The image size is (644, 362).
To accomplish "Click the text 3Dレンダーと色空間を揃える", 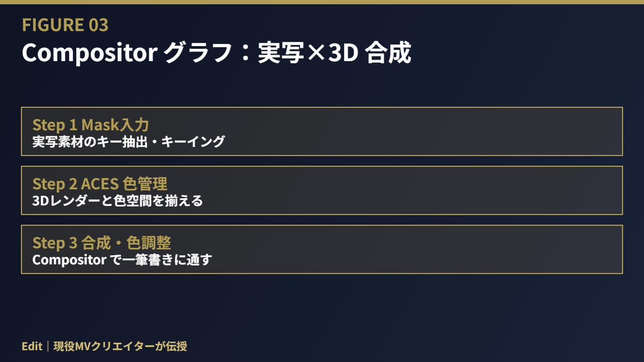I will pyautogui.click(x=118, y=201).
